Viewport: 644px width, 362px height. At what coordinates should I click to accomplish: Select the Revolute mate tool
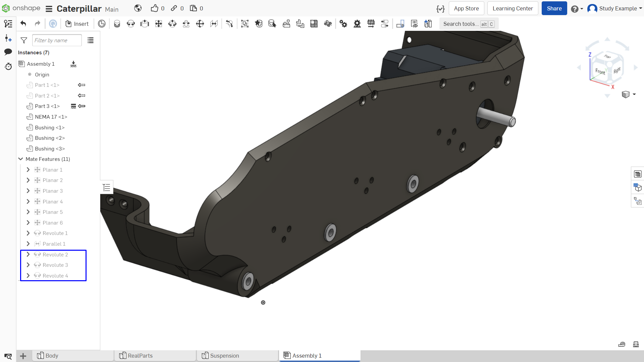(131, 24)
